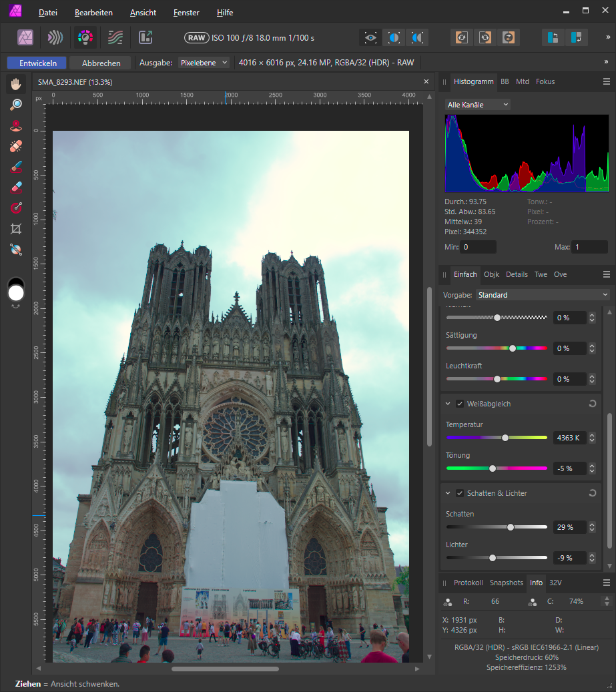Collapse the Weißabgleich section

coord(448,404)
